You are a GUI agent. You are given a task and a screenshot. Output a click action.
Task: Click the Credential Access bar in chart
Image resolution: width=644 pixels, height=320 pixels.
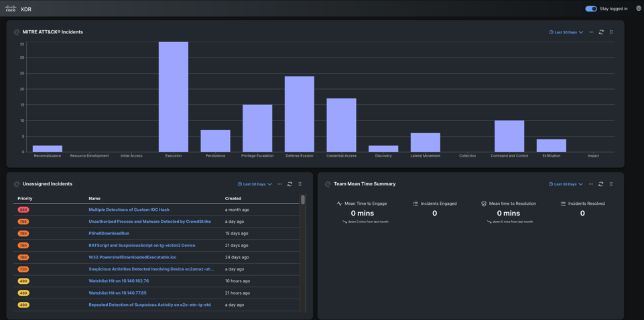pyautogui.click(x=341, y=125)
